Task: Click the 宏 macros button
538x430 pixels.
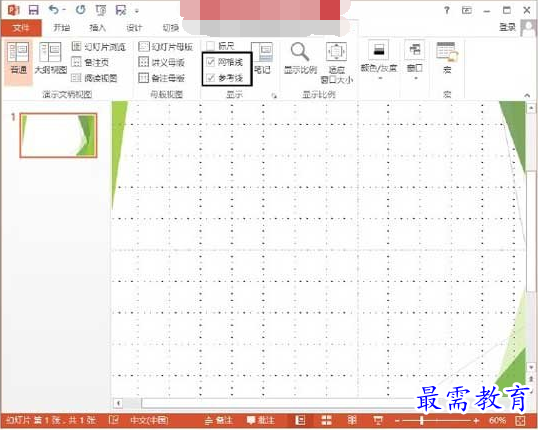Action: pyautogui.click(x=447, y=58)
